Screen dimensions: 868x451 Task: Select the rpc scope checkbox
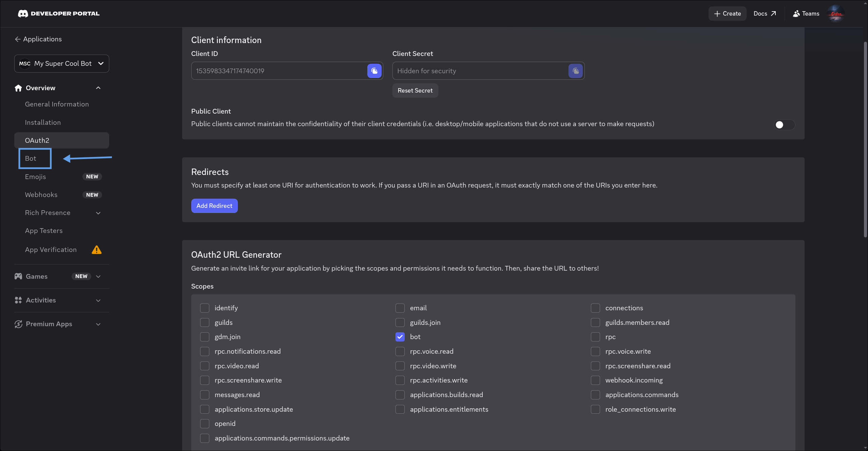595,337
